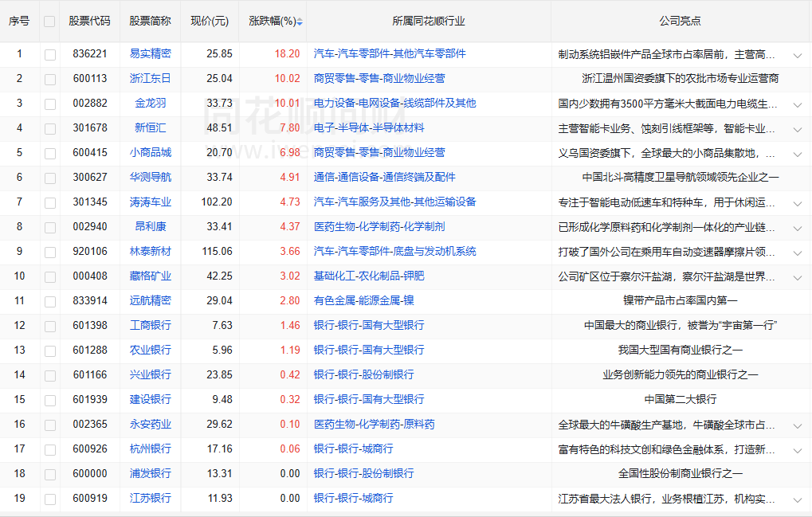Expand highlight chevron for 昂利康
This screenshot has width=812, height=517.
pyautogui.click(x=797, y=228)
